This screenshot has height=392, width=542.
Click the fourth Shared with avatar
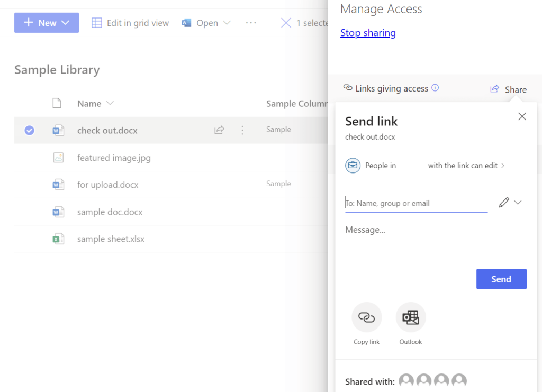pos(459,380)
